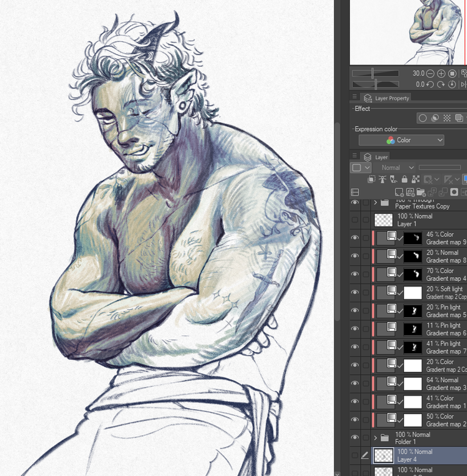Adjust the Navigator zoom slider

[x=373, y=74]
